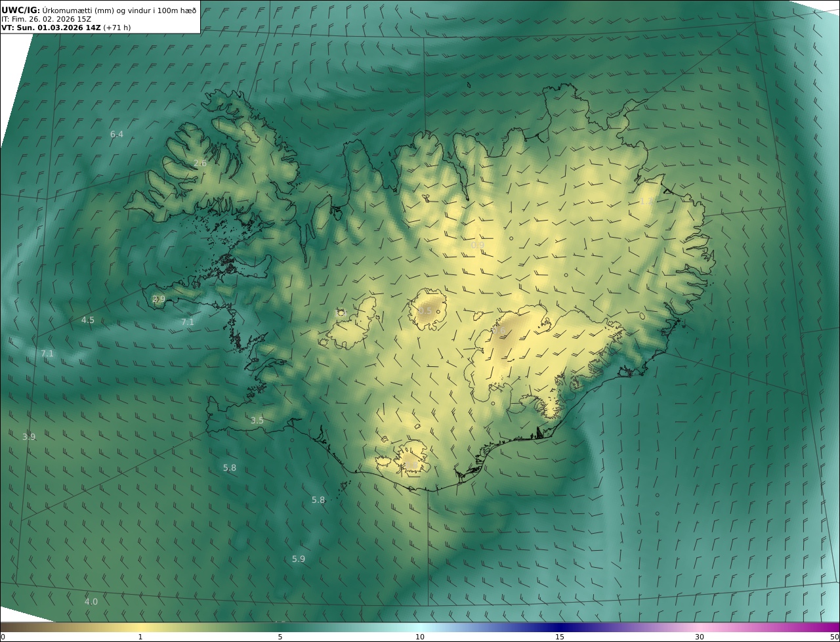Select the 3.5 value label
Viewport: 840px width, 642px height.
[x=257, y=421]
